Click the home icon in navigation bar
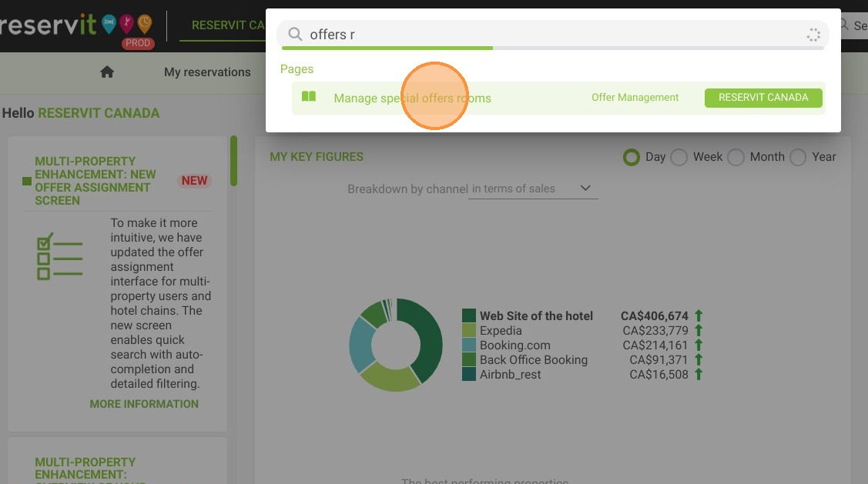The height and width of the screenshot is (484, 868). click(107, 72)
